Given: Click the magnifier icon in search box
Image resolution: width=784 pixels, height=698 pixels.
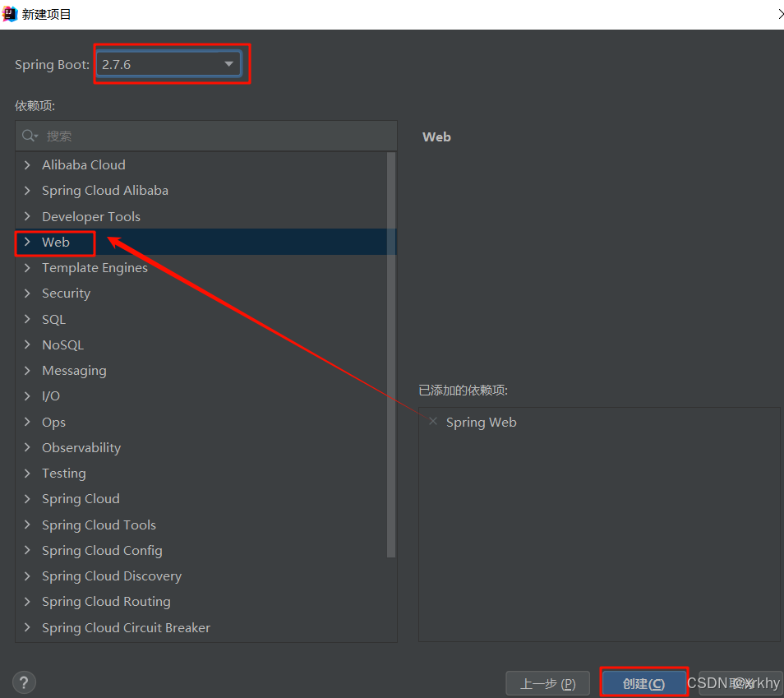Looking at the screenshot, I should (29, 136).
